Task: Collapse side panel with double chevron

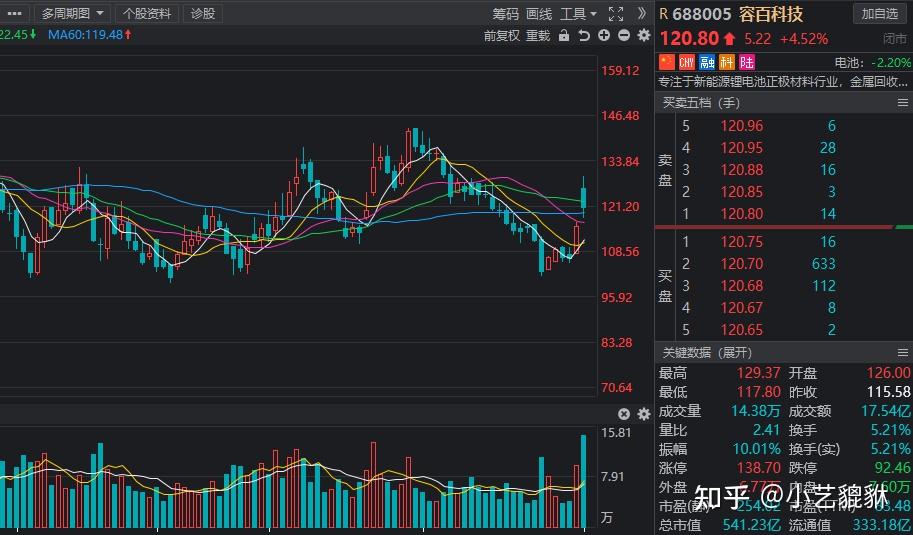Action: 642,13
